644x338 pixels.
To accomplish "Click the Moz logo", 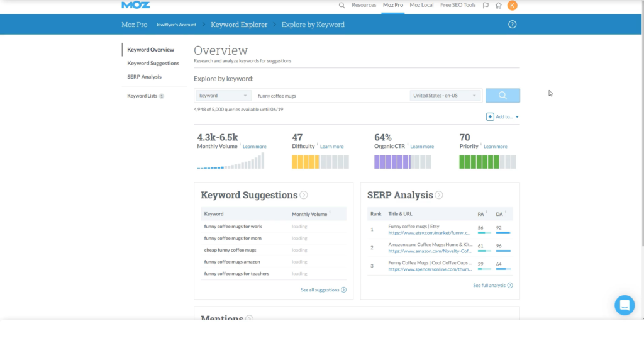I will pyautogui.click(x=136, y=5).
